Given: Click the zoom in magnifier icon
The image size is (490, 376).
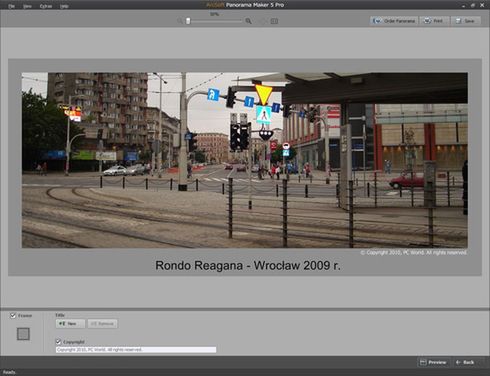Looking at the screenshot, I should coord(248,21).
